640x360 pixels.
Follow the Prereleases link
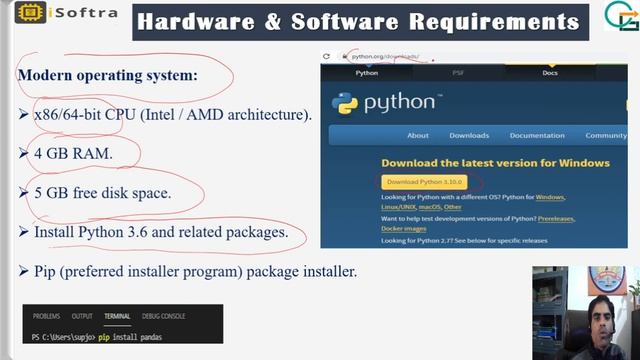(x=556, y=219)
